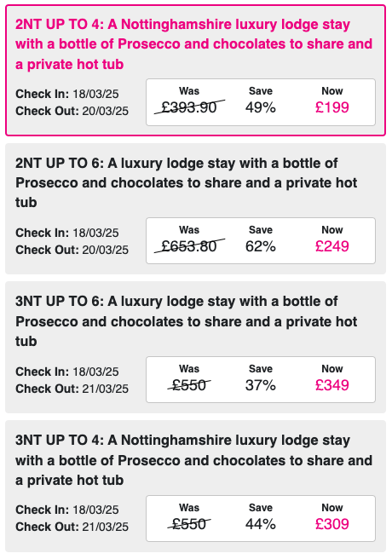Click the £349 Now price
392x559 pixels.
332,385
